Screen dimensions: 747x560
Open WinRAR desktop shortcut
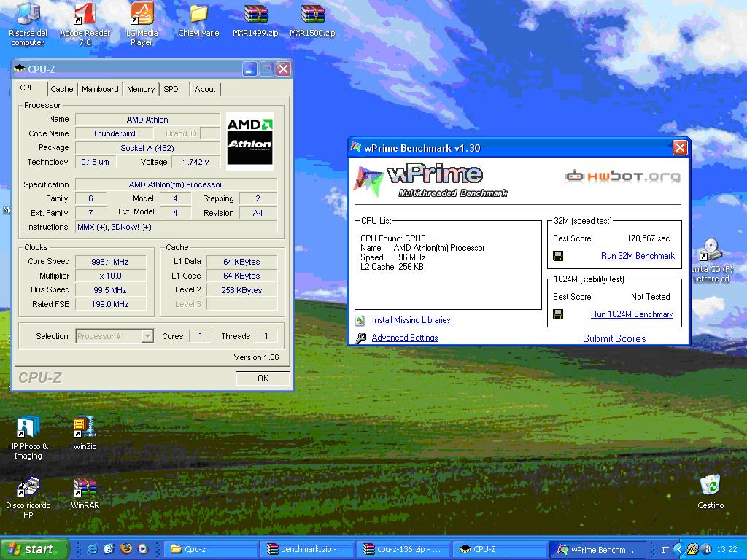pos(85,493)
